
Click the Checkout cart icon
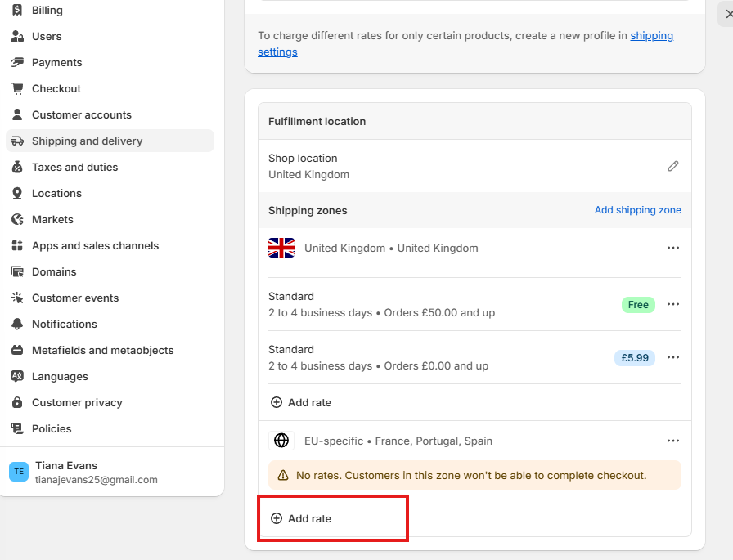click(17, 88)
